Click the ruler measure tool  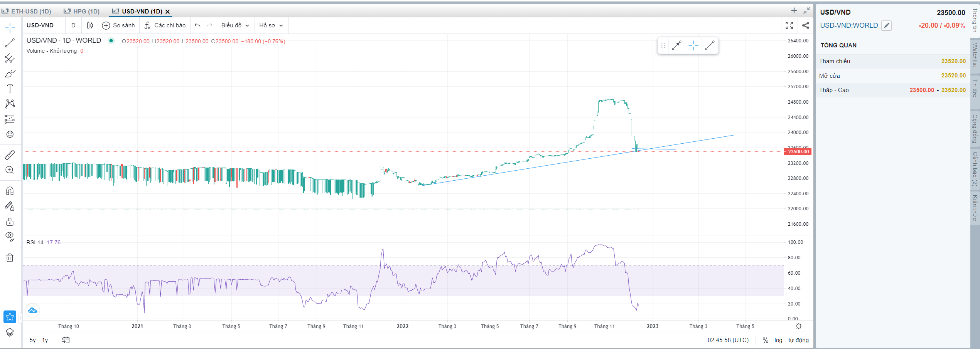coord(10,155)
